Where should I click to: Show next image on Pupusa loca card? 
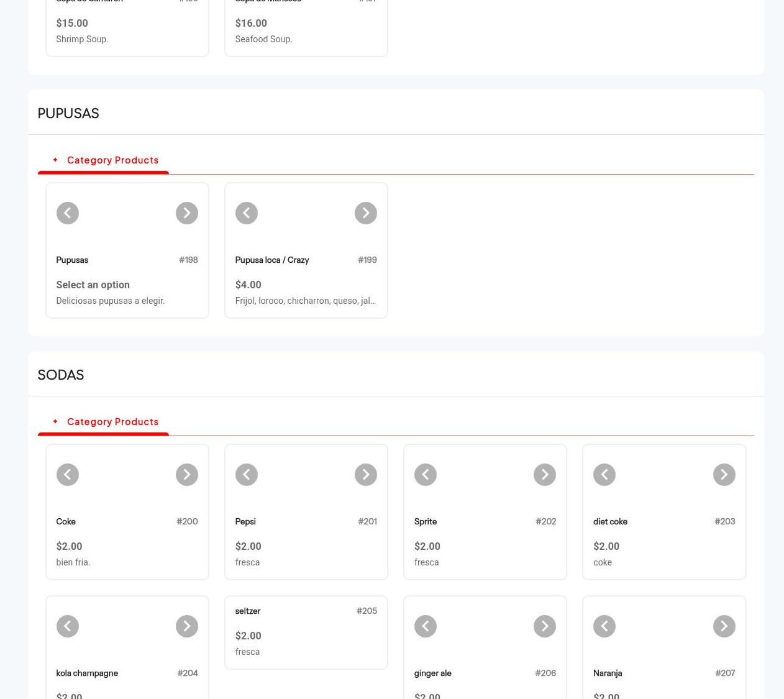point(365,213)
